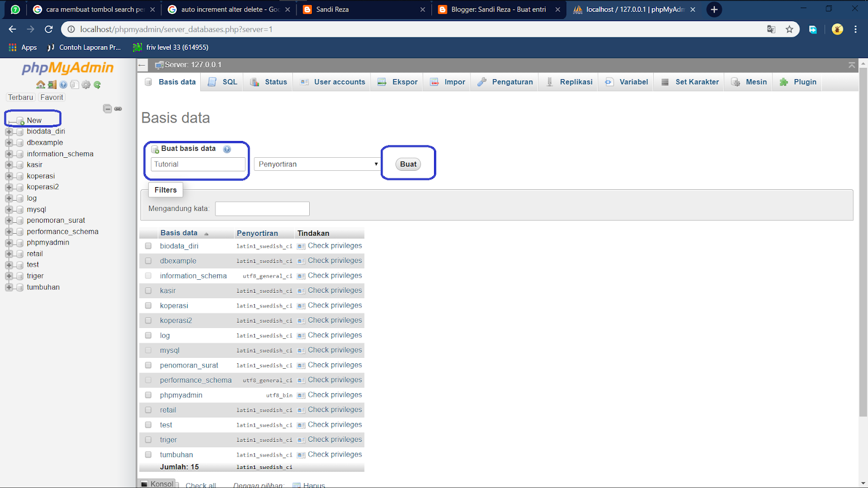Open Check privileges for the retail database
868x488 pixels.
click(334, 409)
